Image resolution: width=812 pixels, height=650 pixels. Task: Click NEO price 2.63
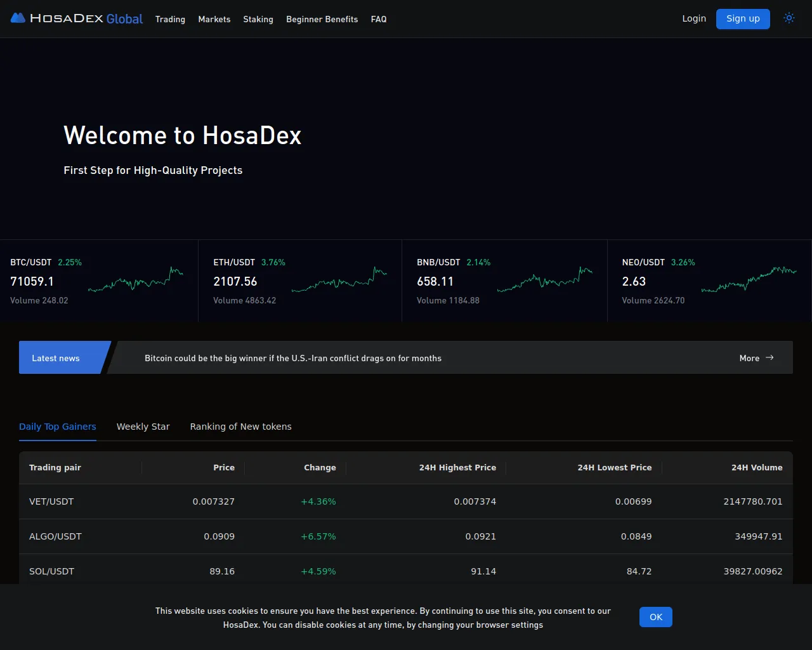click(x=634, y=281)
